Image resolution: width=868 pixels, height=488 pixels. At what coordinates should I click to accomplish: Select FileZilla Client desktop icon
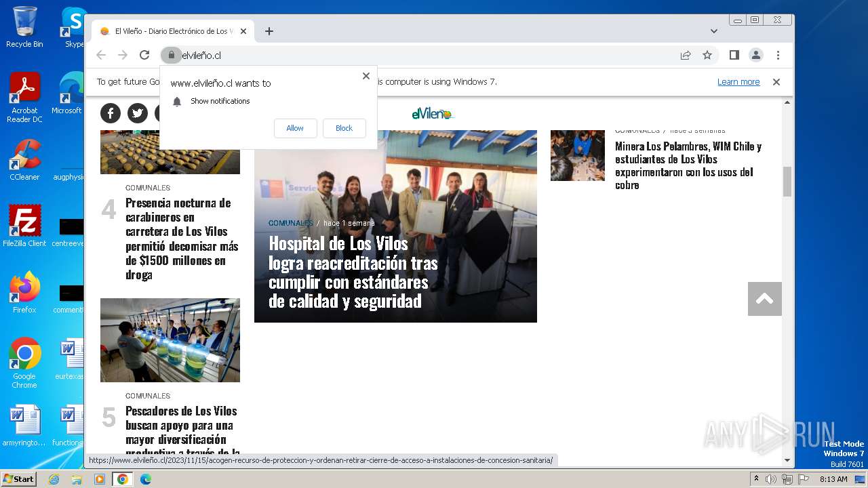pyautogui.click(x=24, y=226)
